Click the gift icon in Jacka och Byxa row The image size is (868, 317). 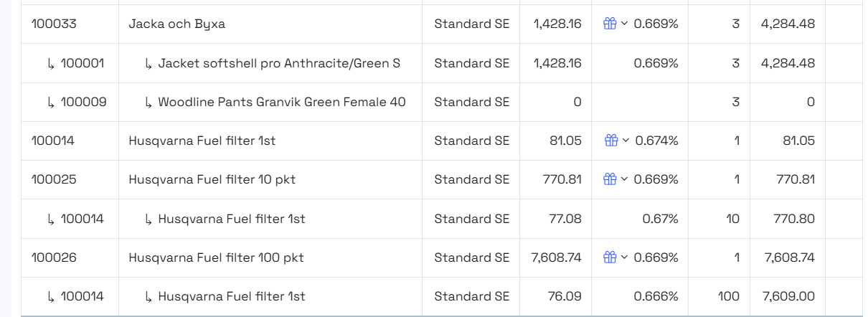610,24
